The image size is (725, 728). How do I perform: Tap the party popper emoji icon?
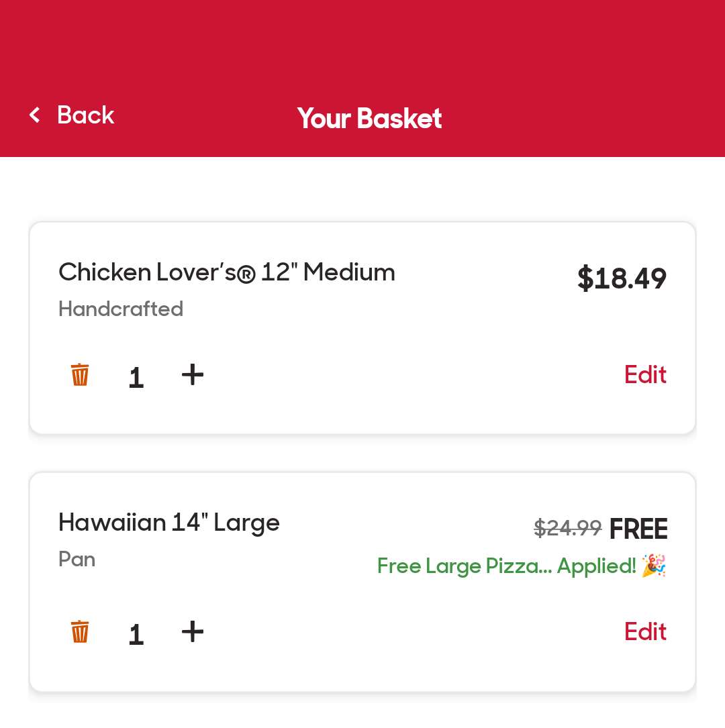pyautogui.click(x=654, y=566)
